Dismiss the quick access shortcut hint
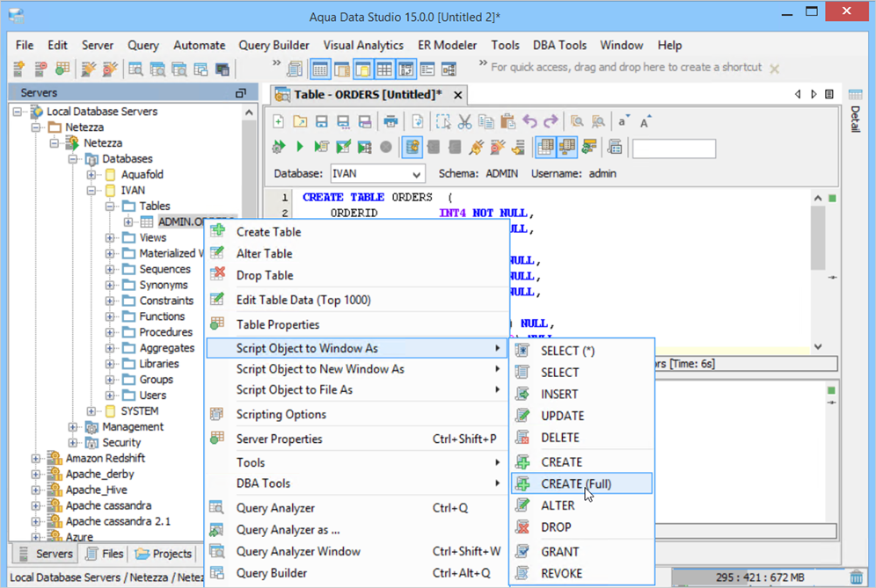Image resolution: width=876 pixels, height=588 pixels. [774, 69]
